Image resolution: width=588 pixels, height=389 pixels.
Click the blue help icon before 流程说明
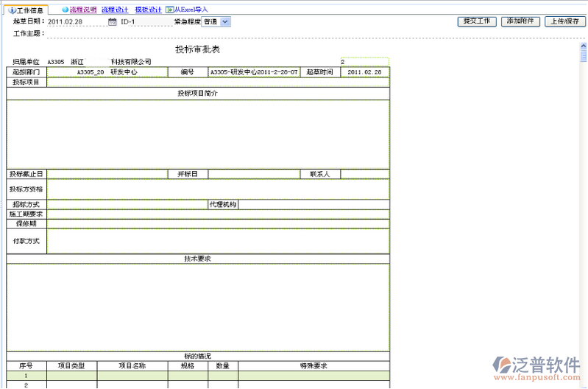coord(65,10)
